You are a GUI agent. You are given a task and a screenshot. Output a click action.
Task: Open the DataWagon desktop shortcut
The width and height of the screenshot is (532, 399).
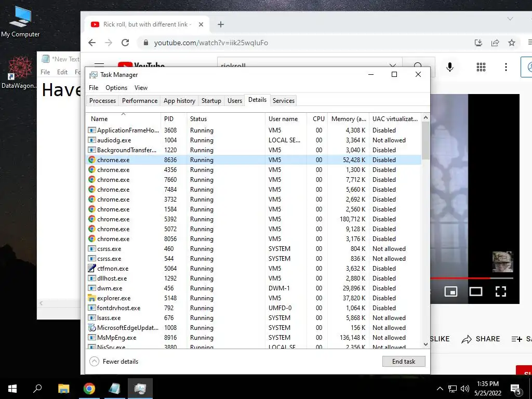click(x=19, y=73)
